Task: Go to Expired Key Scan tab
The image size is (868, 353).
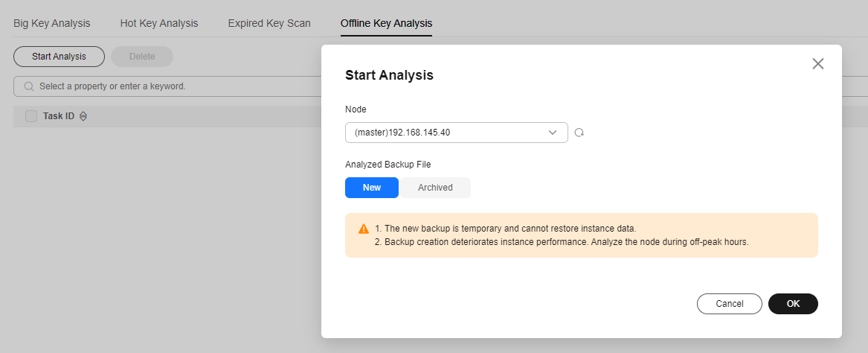Action: point(269,23)
